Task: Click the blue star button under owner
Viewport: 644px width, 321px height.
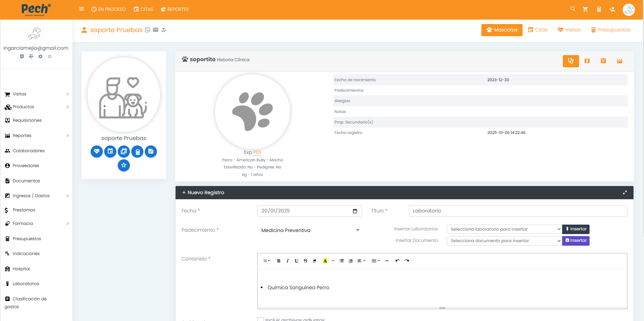Action: 124,165
